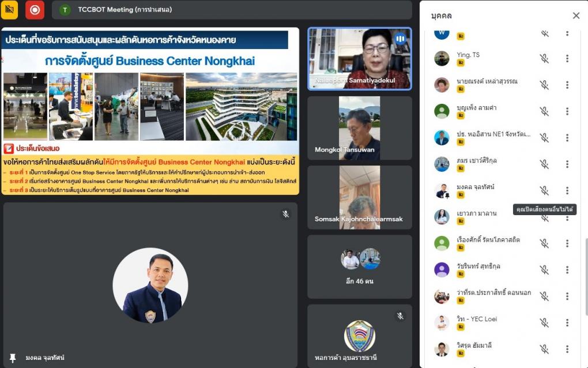Click ภมร เชาว์ศิริกุล's avatar

(442, 164)
